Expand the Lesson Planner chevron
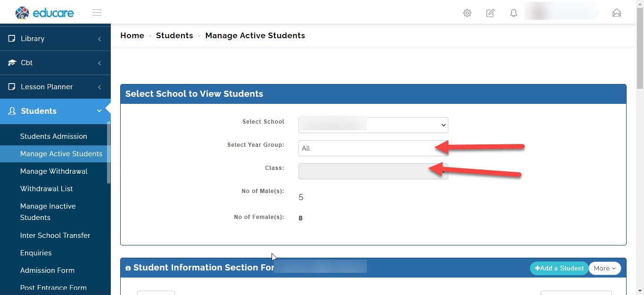Screen dimensions: 644x295 point(99,87)
